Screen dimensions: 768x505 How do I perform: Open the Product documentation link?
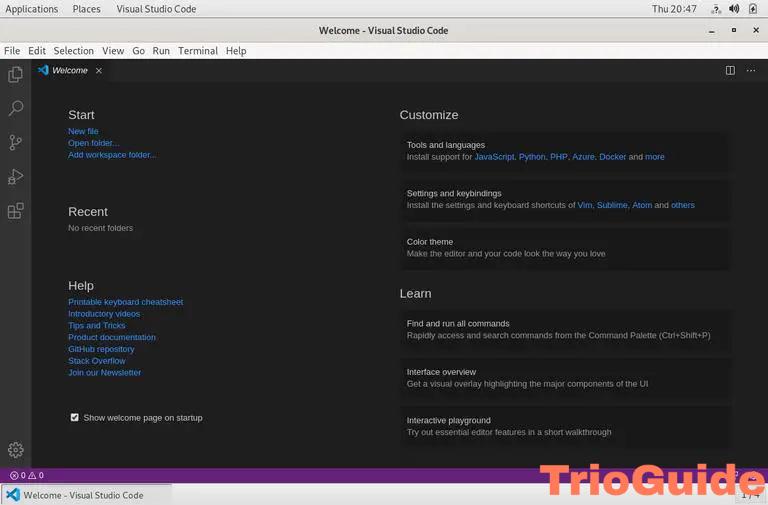coord(112,337)
